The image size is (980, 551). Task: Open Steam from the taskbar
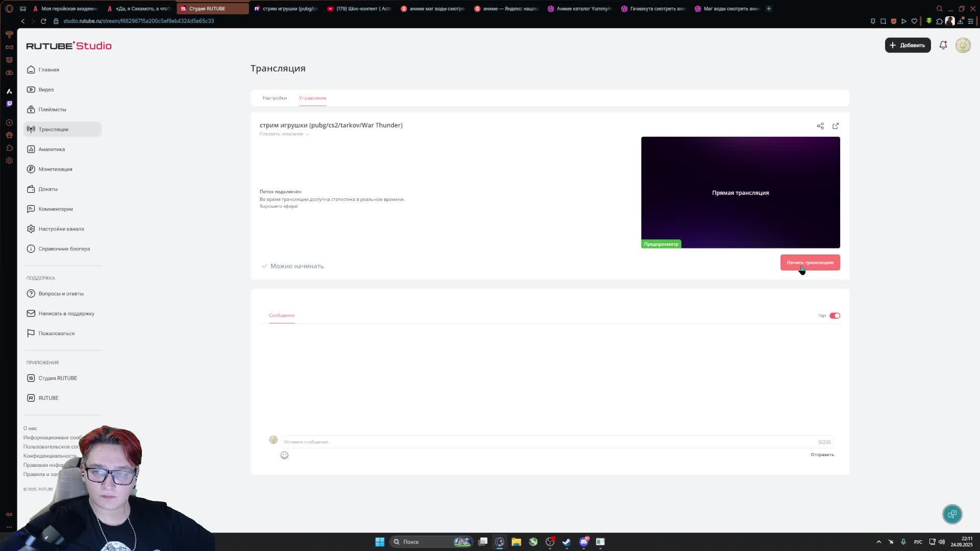pos(567,542)
